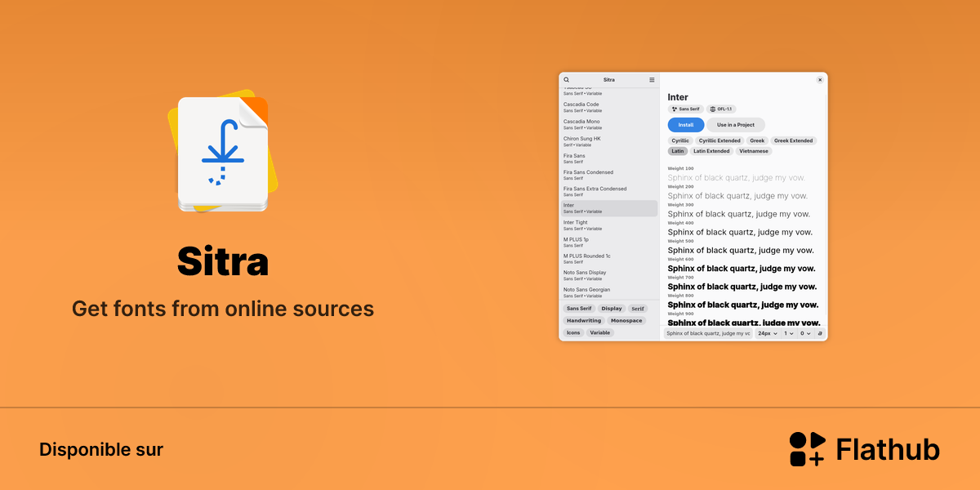Image resolution: width=980 pixels, height=490 pixels.
Task: Toggle the Greek subset chip
Action: pyautogui.click(x=757, y=140)
